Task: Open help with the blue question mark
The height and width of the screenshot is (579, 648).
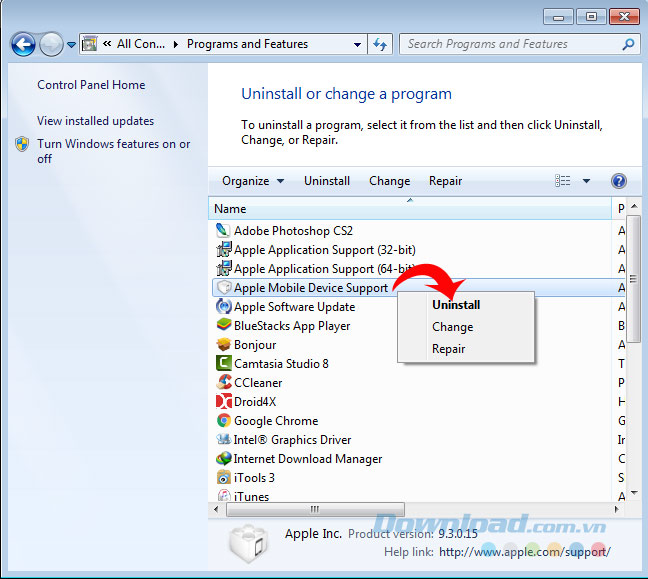Action: [619, 181]
